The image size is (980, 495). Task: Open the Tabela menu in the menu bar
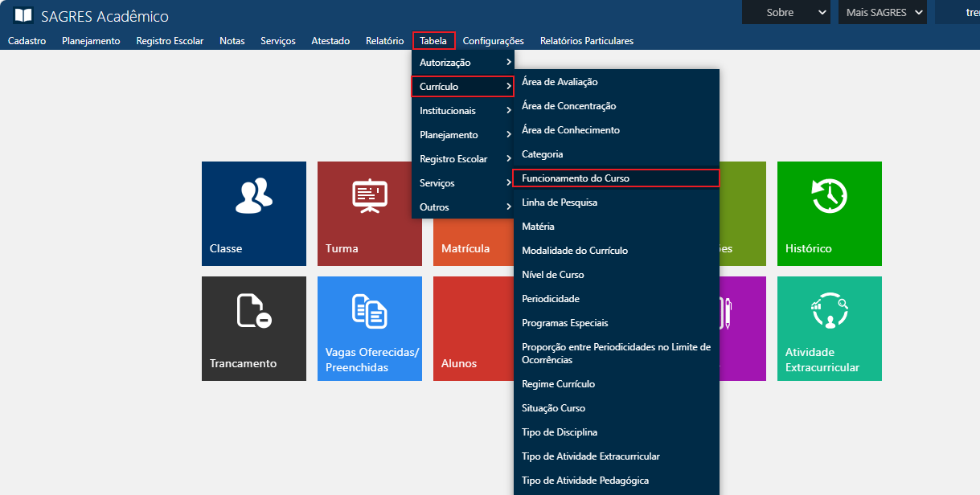433,41
